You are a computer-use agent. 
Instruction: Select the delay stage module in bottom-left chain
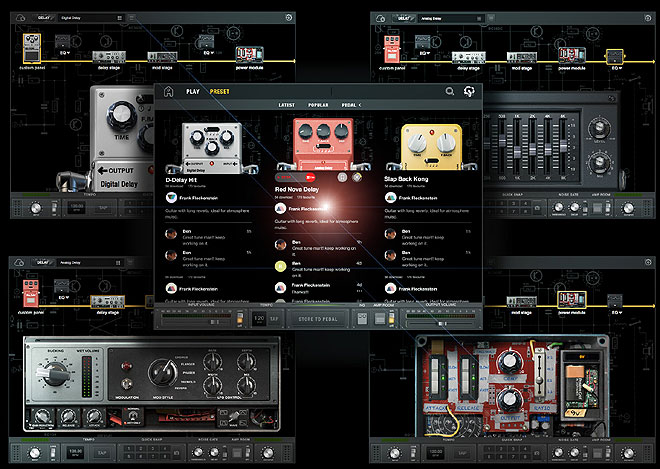pyautogui.click(x=107, y=299)
